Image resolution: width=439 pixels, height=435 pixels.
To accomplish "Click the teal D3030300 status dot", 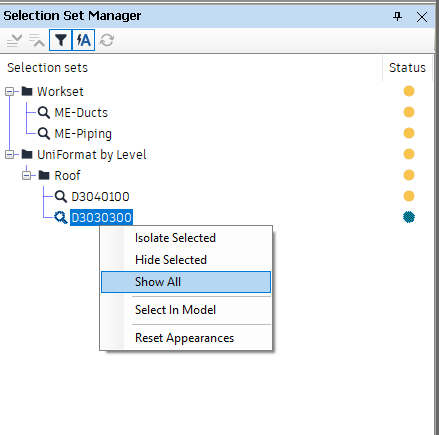I will (x=409, y=217).
